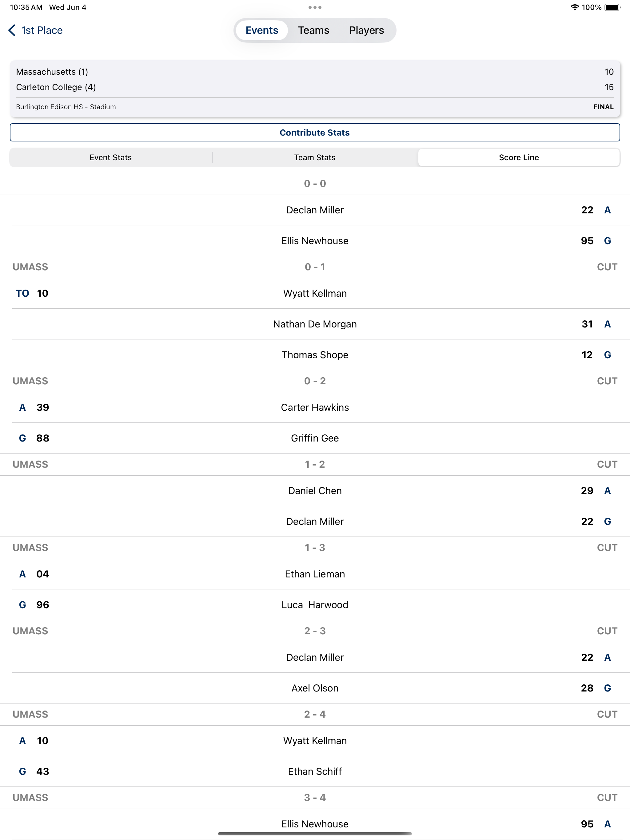Open Thomas Shope's goal entry
630x840 pixels.
click(x=315, y=355)
